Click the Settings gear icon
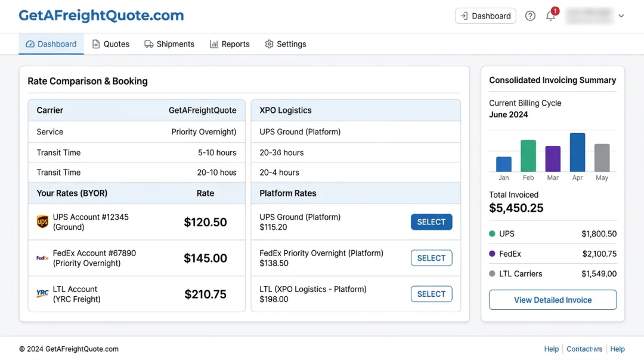The image size is (644, 360). (x=269, y=44)
